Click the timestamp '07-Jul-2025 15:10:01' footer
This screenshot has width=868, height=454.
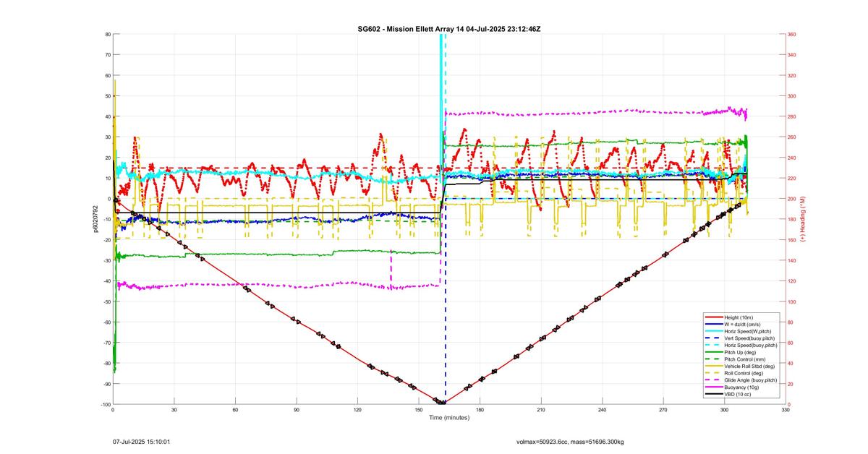[141, 441]
